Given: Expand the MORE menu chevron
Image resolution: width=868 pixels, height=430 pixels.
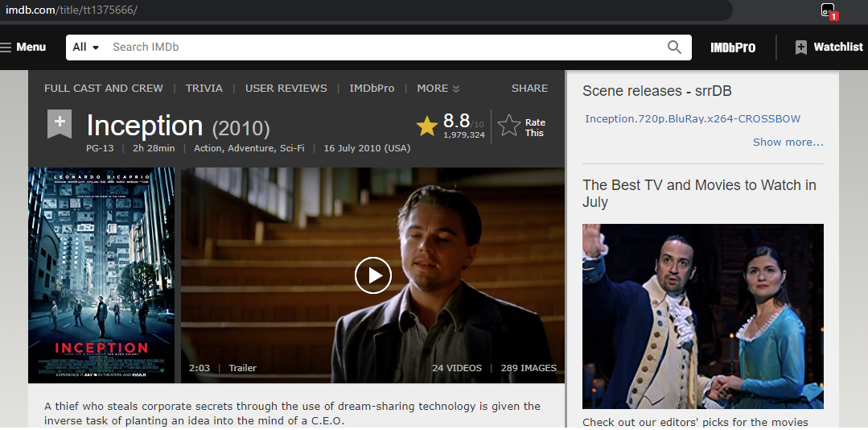Looking at the screenshot, I should 455,89.
